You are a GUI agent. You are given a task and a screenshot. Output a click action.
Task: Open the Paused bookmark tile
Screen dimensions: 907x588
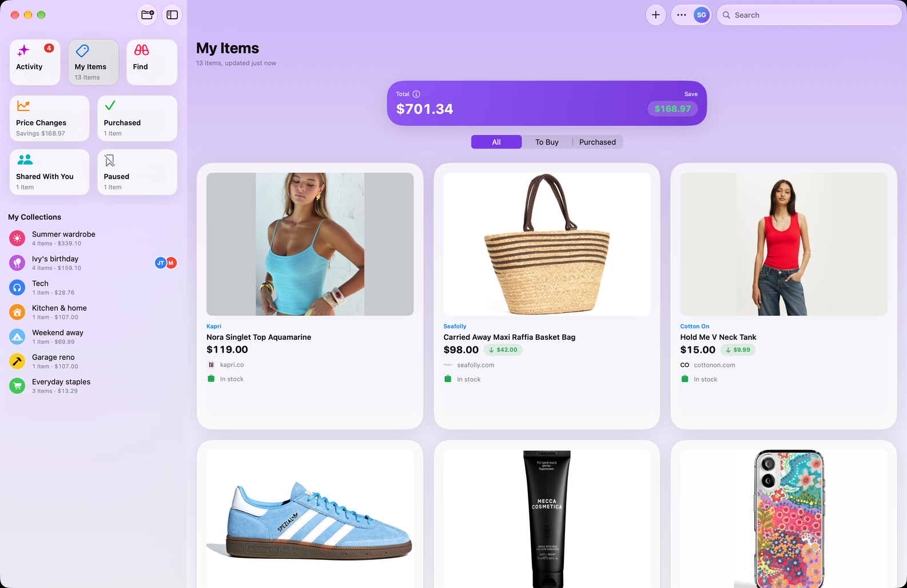(x=137, y=172)
